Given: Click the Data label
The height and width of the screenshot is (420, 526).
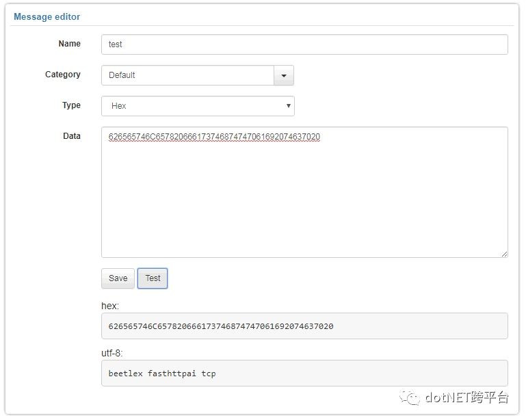Looking at the screenshot, I should (72, 136).
